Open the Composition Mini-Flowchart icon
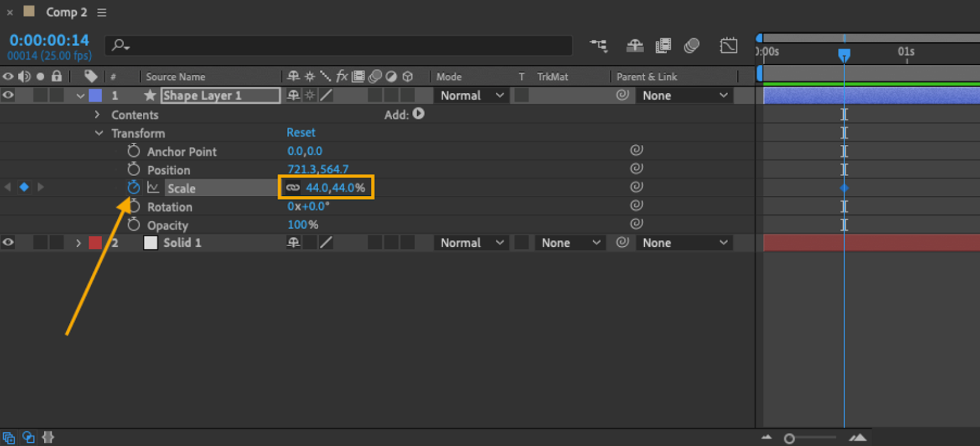Image resolution: width=980 pixels, height=446 pixels. pos(598,46)
